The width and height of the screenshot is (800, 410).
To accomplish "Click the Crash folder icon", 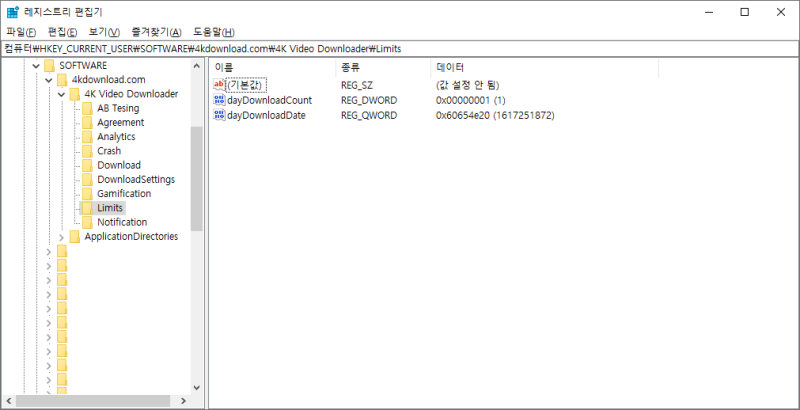I will [x=88, y=151].
